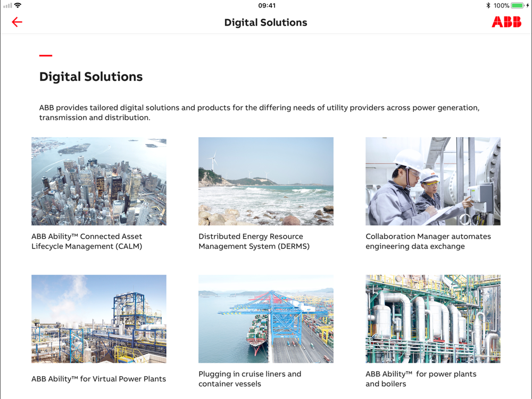Tap the Digital Solutions navigation bar title
Screen dimensions: 532x399
[265, 22]
